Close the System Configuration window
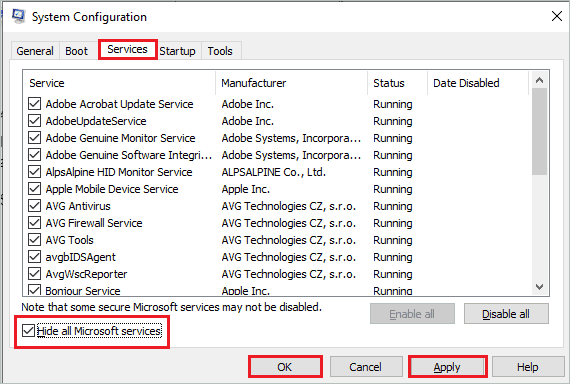 pyautogui.click(x=557, y=16)
